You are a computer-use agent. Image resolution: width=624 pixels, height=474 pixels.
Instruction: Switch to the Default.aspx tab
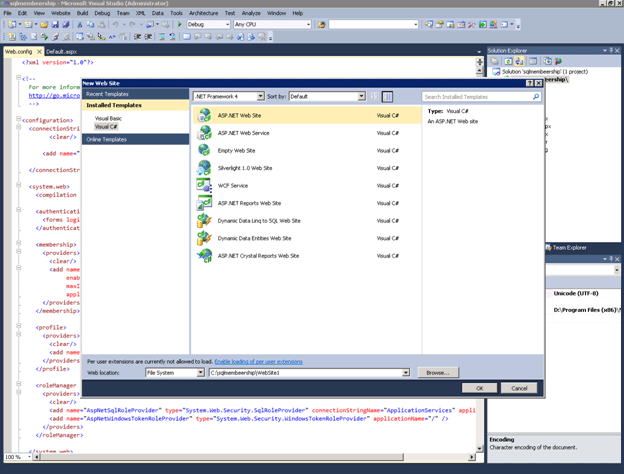pyautogui.click(x=61, y=52)
